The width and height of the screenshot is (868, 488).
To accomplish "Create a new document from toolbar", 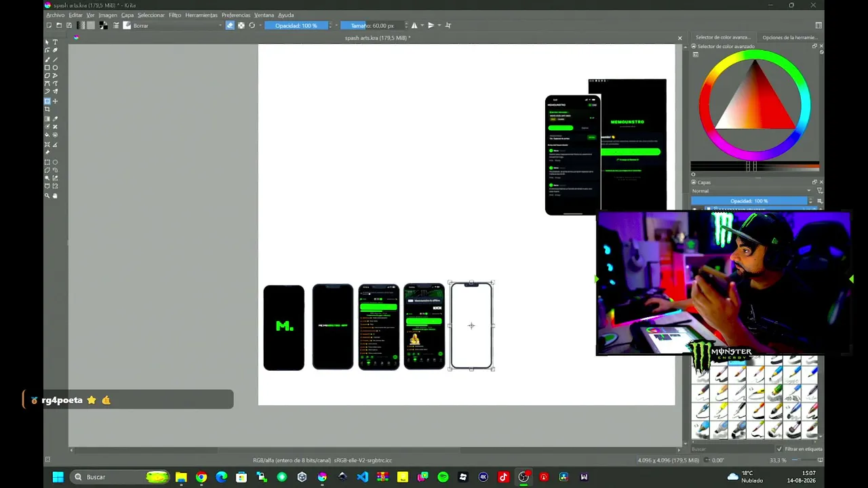I will click(x=49, y=26).
